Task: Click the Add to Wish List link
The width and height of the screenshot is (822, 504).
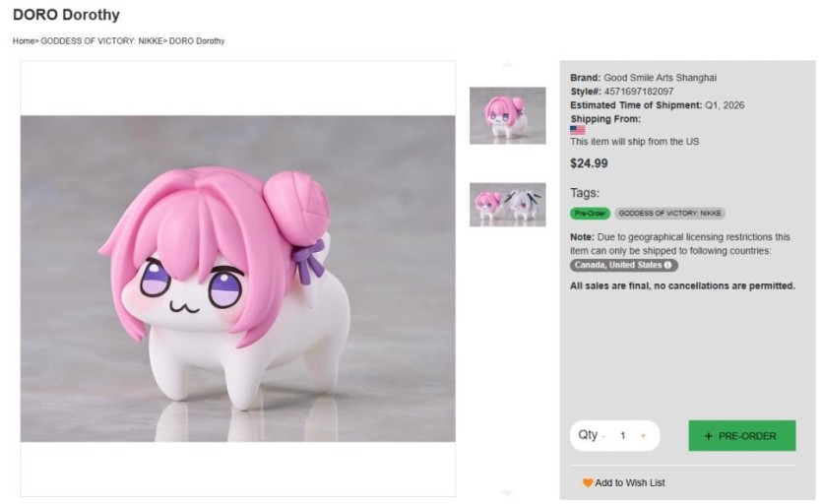Action: [630, 483]
